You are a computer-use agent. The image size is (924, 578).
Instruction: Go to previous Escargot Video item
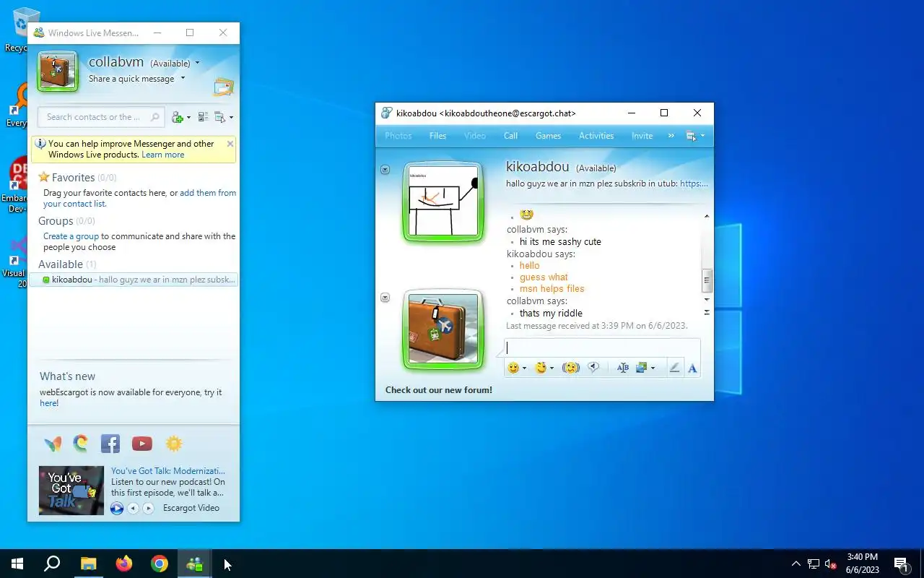(133, 508)
